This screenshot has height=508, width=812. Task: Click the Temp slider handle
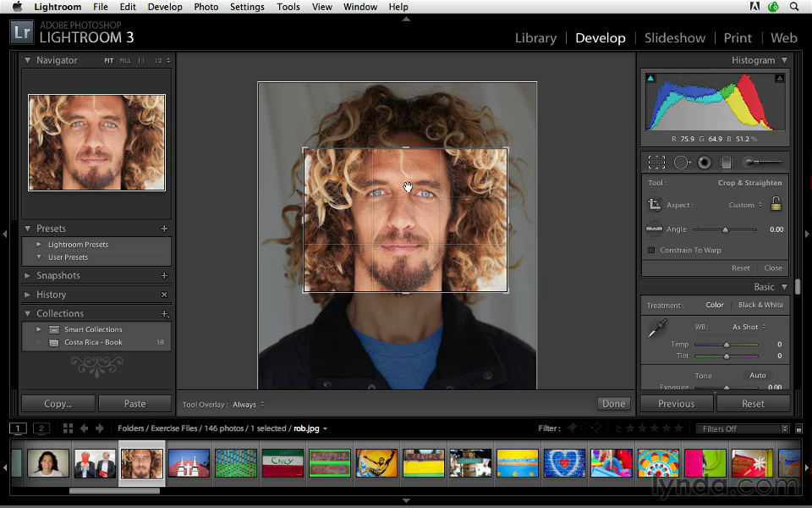(x=727, y=345)
